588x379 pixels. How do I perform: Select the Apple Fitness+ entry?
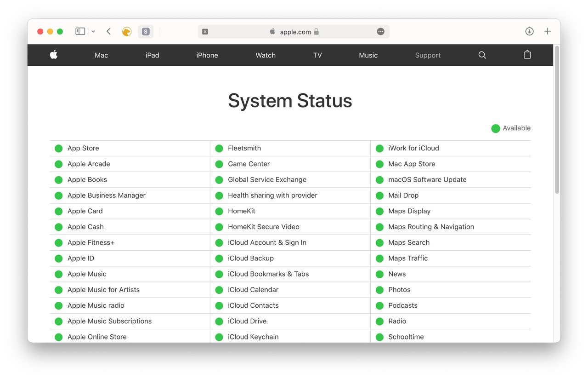tap(91, 242)
